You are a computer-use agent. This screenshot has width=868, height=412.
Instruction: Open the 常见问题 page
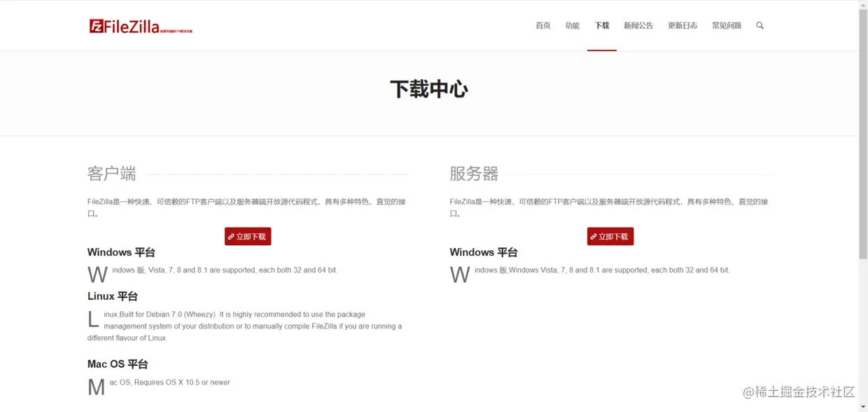[726, 25]
